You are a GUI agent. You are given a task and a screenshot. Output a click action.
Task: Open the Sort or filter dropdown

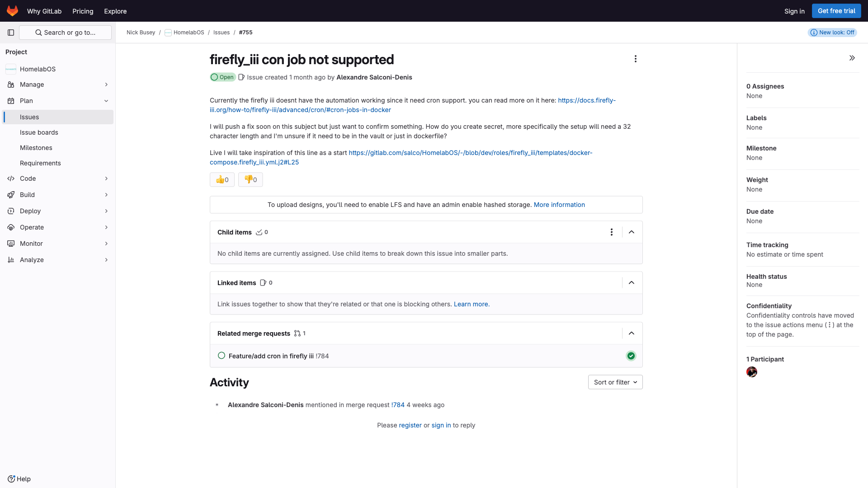click(x=615, y=382)
